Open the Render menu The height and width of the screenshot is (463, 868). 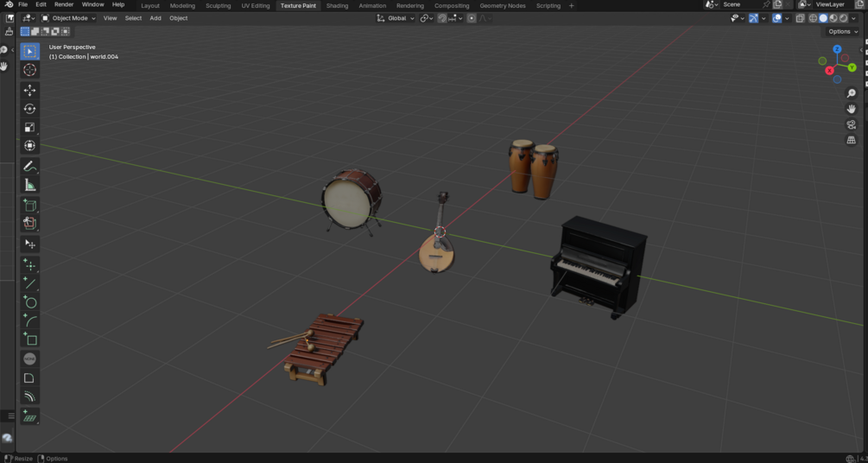64,4
